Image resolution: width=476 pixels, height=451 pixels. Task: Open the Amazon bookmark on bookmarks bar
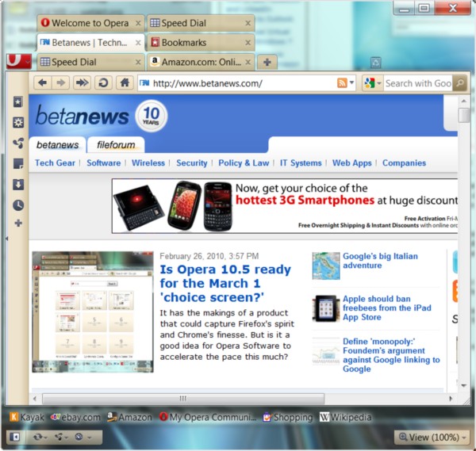pyautogui.click(x=129, y=418)
